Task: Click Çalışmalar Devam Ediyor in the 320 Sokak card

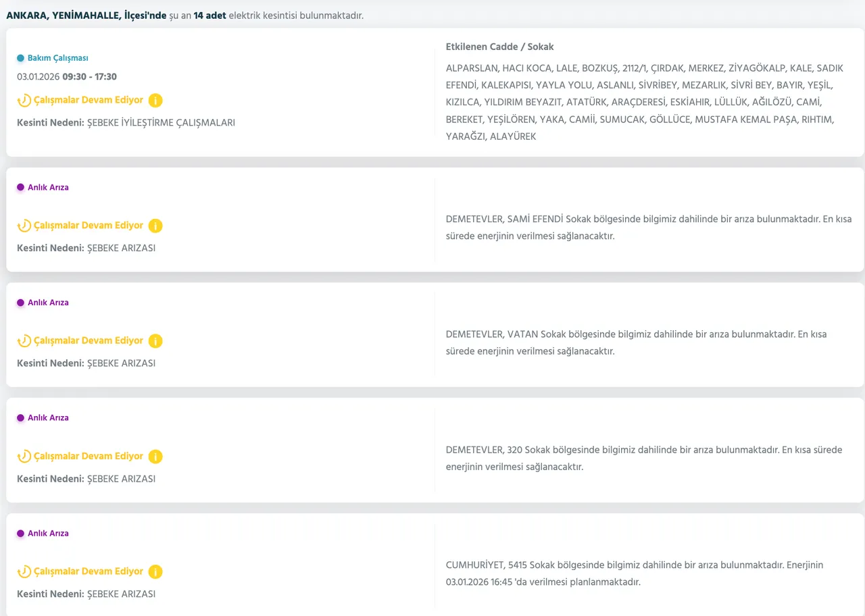Action: coord(89,456)
